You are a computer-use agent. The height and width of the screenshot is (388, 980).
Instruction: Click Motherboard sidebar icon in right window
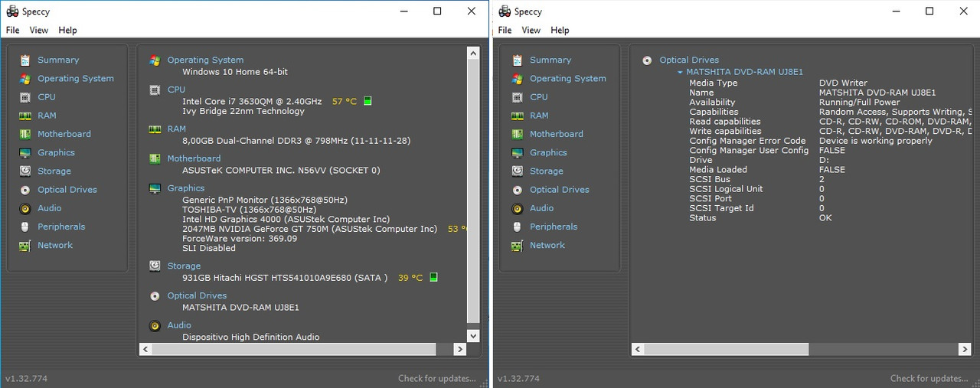pyautogui.click(x=518, y=134)
